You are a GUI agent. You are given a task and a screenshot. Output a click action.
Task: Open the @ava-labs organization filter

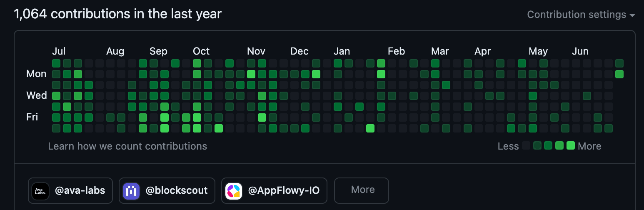click(70, 191)
